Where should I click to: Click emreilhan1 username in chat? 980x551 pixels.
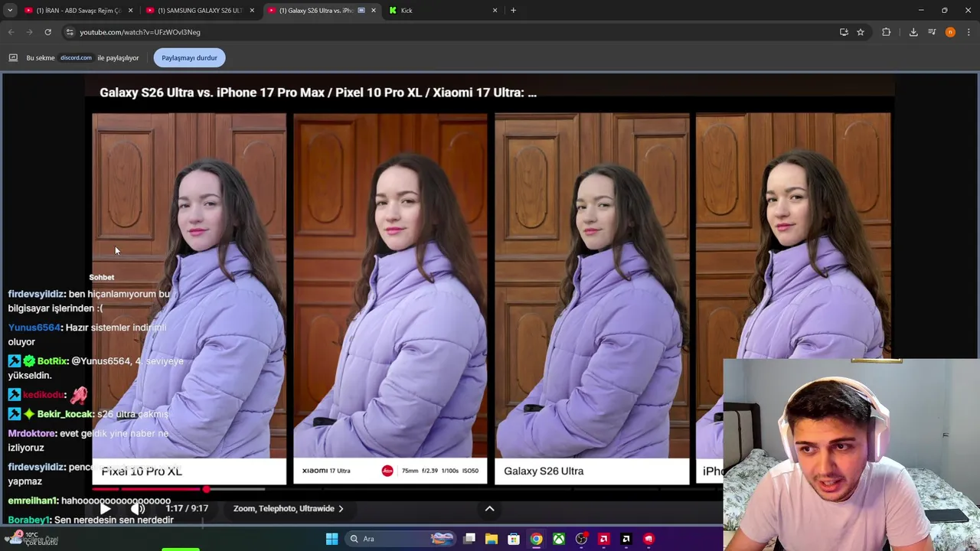click(33, 500)
